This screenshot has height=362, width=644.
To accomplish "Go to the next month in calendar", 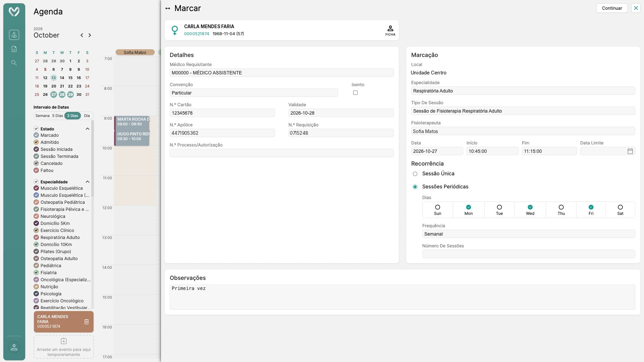I will point(90,35).
